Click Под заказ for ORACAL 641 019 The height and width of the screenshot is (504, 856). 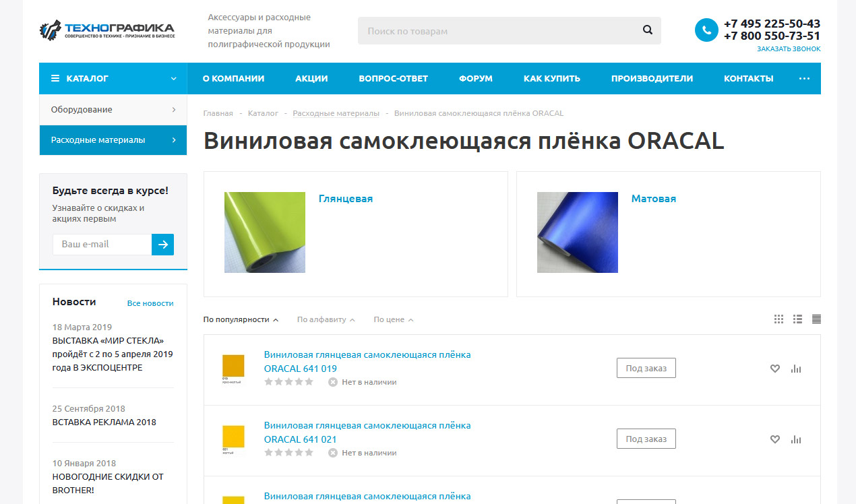pyautogui.click(x=646, y=368)
